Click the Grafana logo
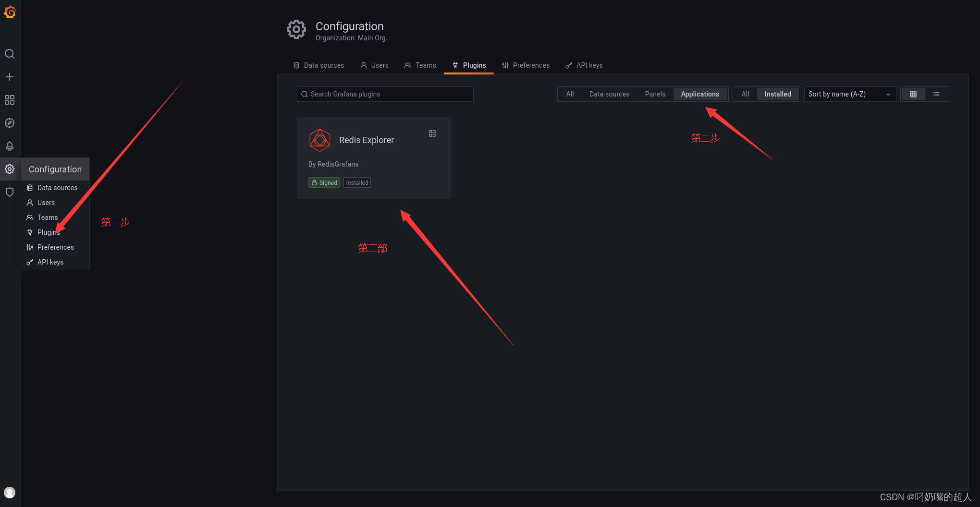 [10, 12]
